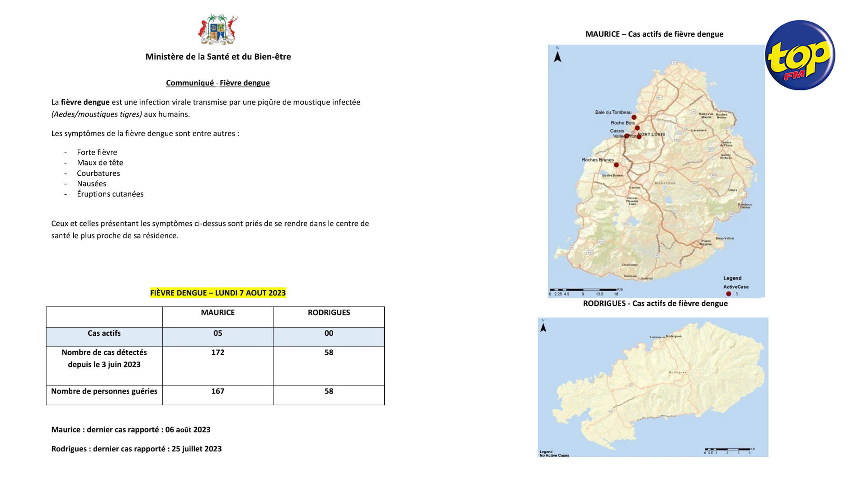Click the red dot at Roches Brunes

616,165
